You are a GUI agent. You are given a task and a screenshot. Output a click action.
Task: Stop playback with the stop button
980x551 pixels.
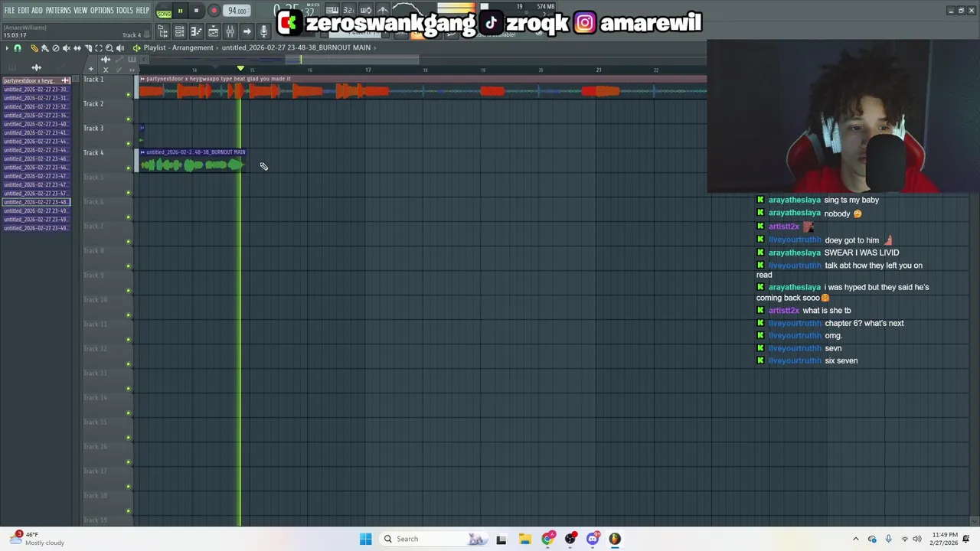click(196, 11)
